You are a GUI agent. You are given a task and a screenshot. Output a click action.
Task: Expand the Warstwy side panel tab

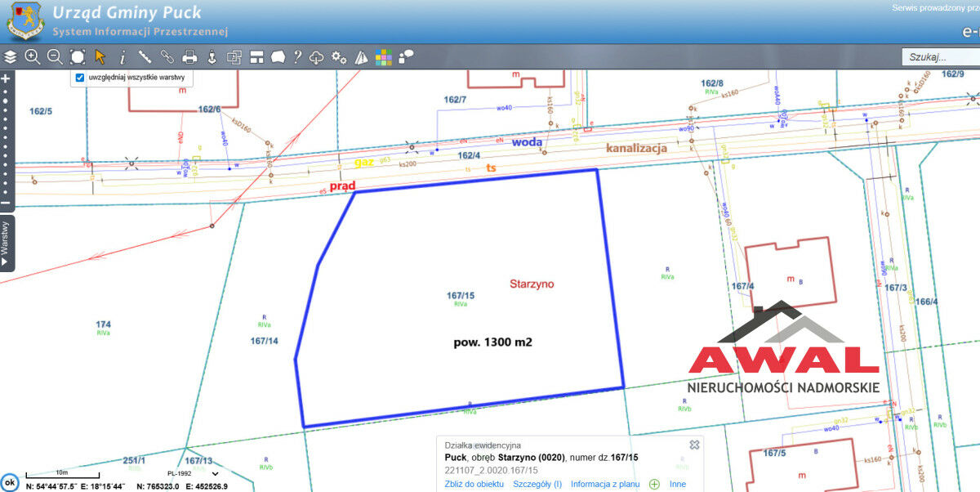point(7,243)
